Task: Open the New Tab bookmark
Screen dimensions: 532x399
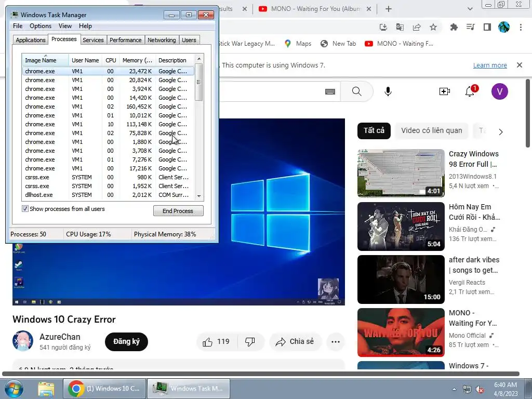Action: [338, 44]
